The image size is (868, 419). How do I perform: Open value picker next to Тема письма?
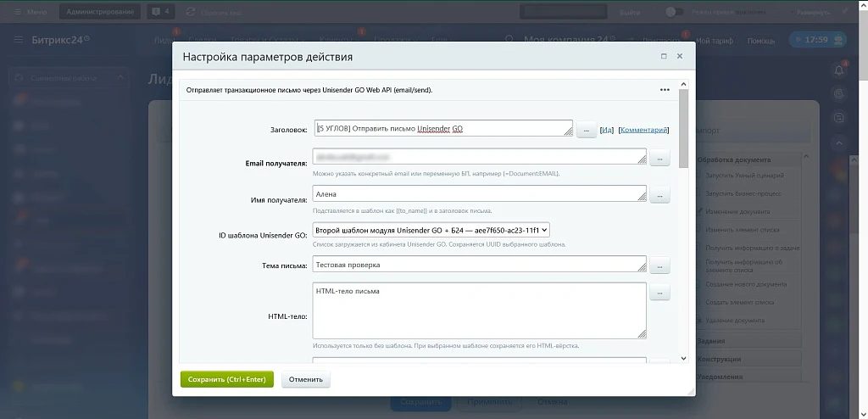tap(659, 265)
